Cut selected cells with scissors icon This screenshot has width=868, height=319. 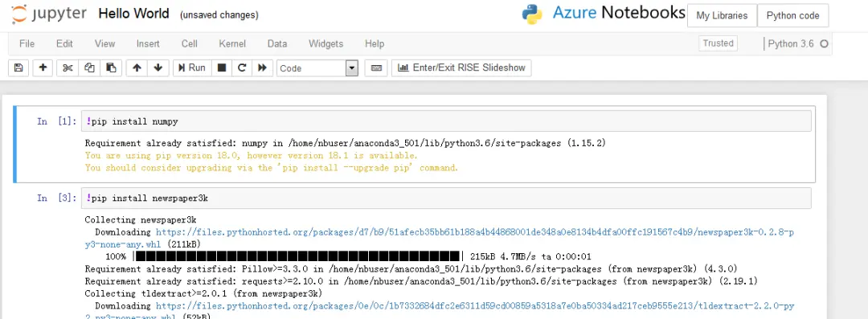click(68, 68)
